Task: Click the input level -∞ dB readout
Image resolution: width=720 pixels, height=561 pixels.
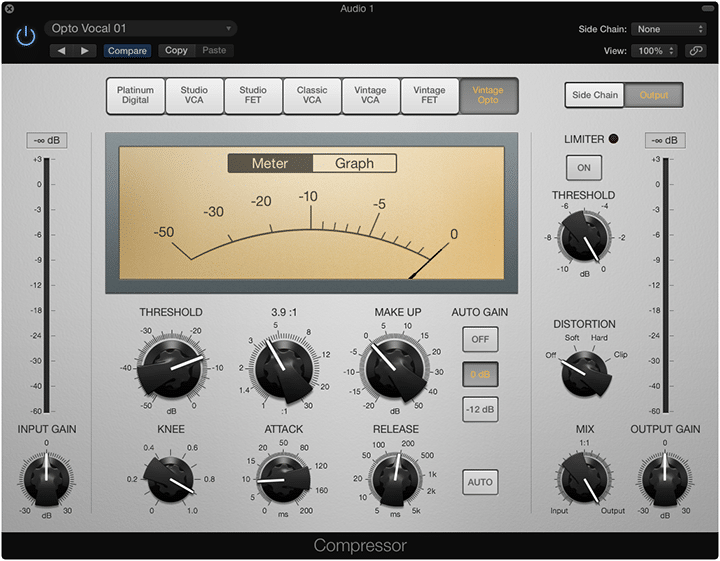Action: point(47,140)
